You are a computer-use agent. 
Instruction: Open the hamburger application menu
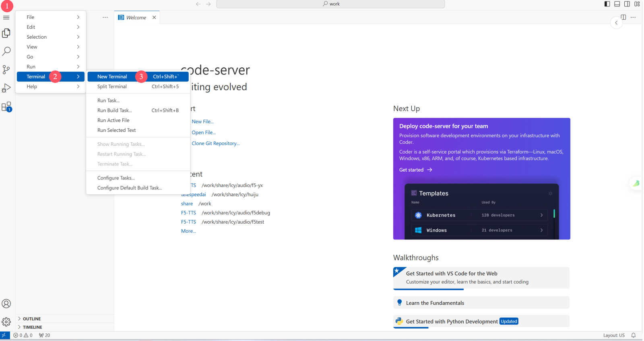pyautogui.click(x=6, y=18)
